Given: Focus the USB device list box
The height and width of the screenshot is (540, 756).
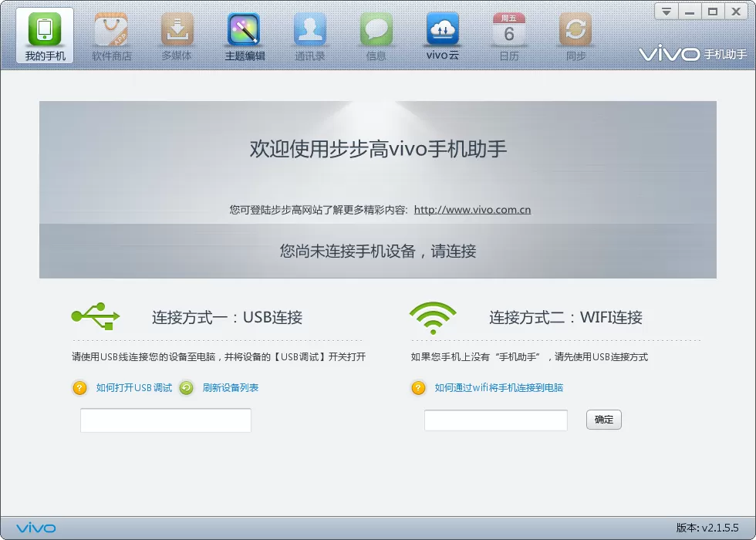Looking at the screenshot, I should (x=166, y=420).
